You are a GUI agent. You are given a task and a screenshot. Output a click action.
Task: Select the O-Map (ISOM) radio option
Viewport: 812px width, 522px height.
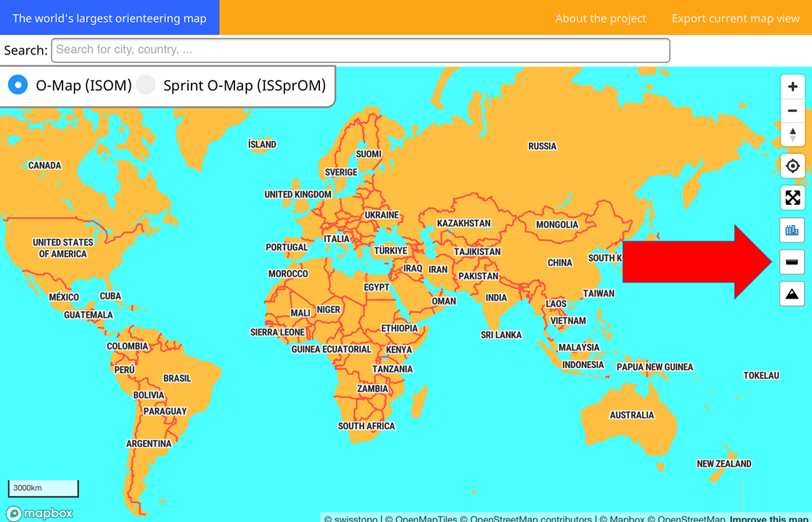pos(18,85)
